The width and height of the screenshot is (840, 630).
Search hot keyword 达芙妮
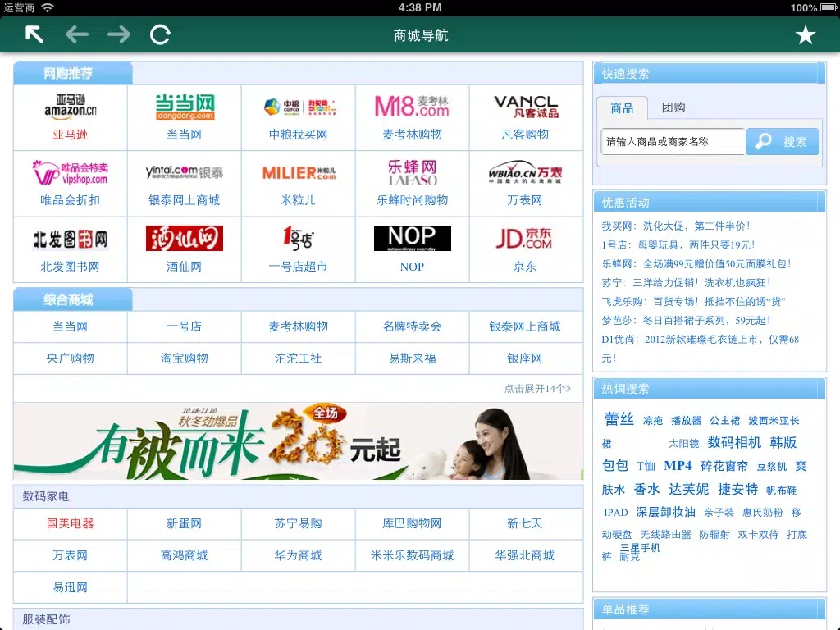[689, 489]
